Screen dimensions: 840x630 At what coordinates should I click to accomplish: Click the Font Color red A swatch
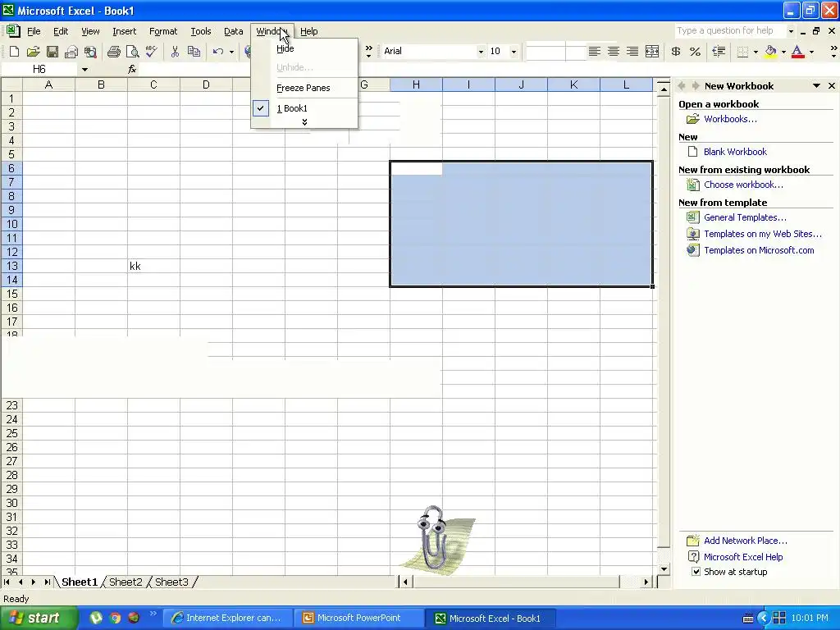coord(797,52)
